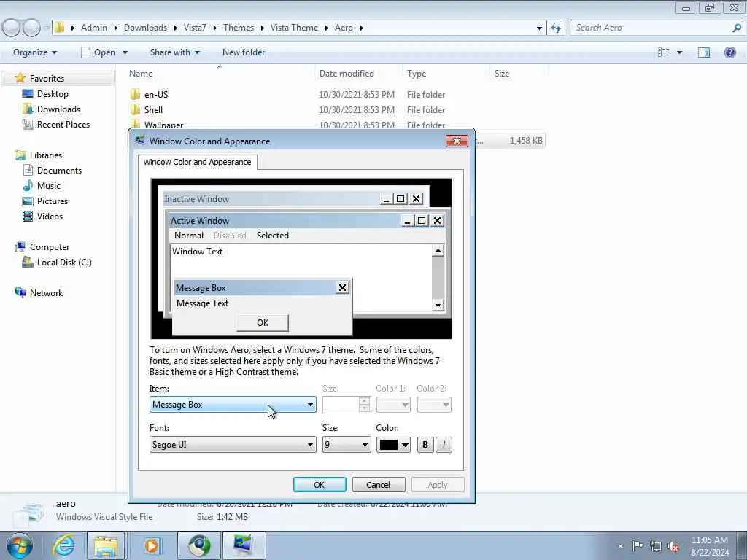Click OK in the appearance dialog footer
Viewport: 747px width, 560px height.
(x=320, y=485)
